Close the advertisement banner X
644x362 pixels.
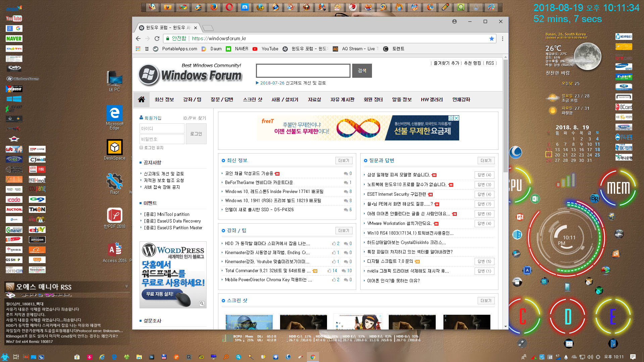coord(457,118)
